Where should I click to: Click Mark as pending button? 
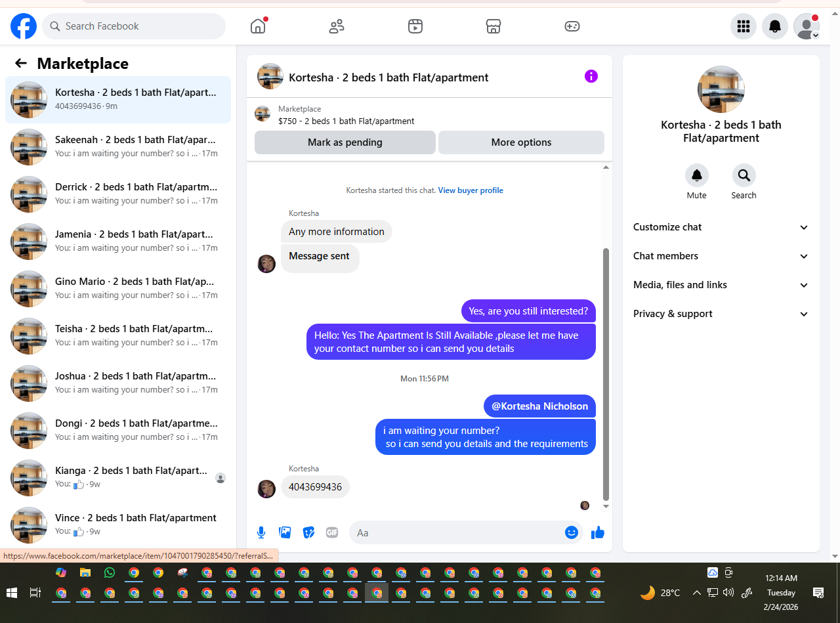345,142
